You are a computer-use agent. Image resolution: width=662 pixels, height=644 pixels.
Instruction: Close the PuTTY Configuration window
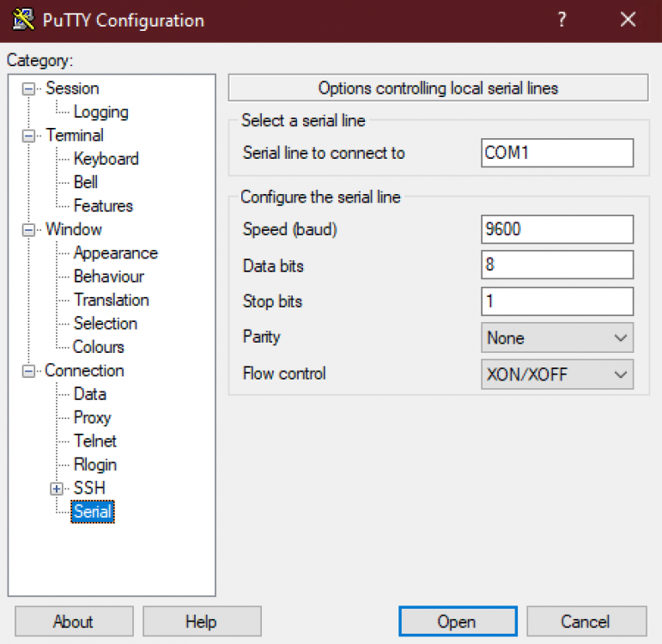point(629,20)
